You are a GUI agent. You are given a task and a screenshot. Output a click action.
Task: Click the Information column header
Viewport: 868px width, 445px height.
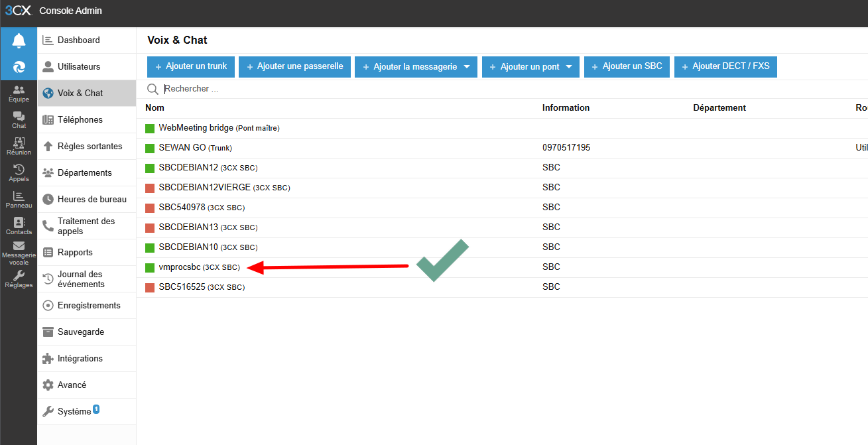566,107
